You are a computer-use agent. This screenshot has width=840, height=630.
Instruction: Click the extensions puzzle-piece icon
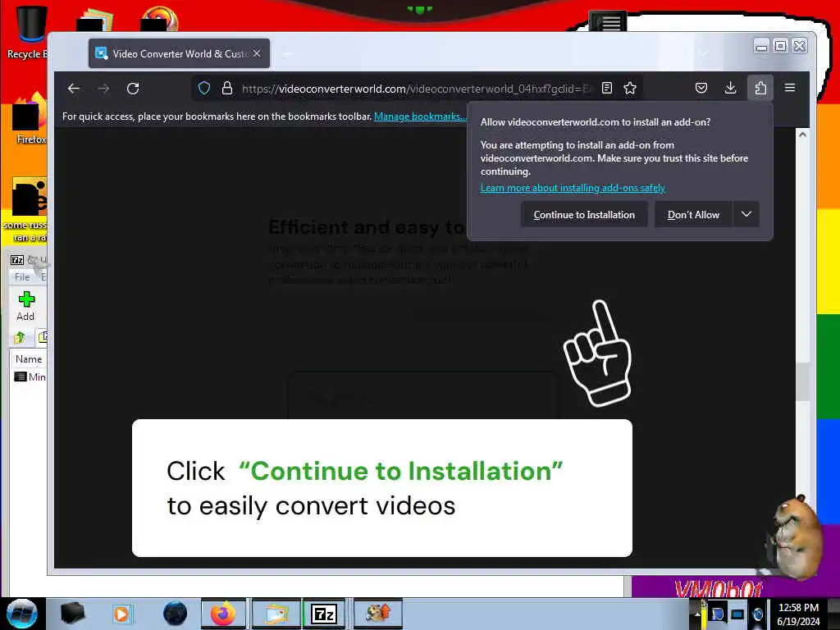[760, 88]
